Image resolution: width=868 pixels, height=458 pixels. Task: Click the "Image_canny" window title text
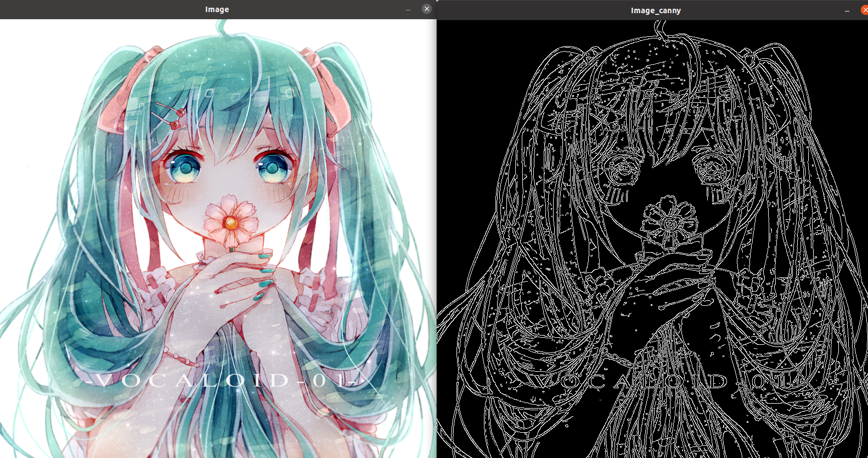(656, 10)
